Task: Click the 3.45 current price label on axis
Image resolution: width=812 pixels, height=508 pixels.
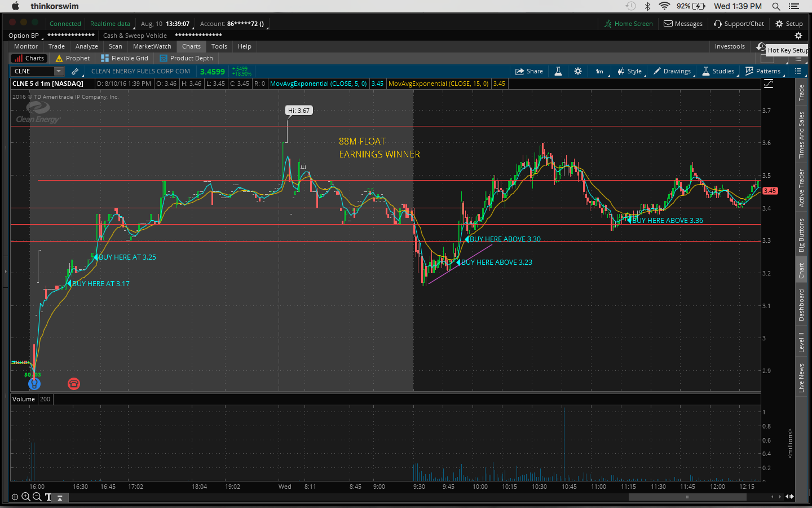Action: (x=770, y=191)
